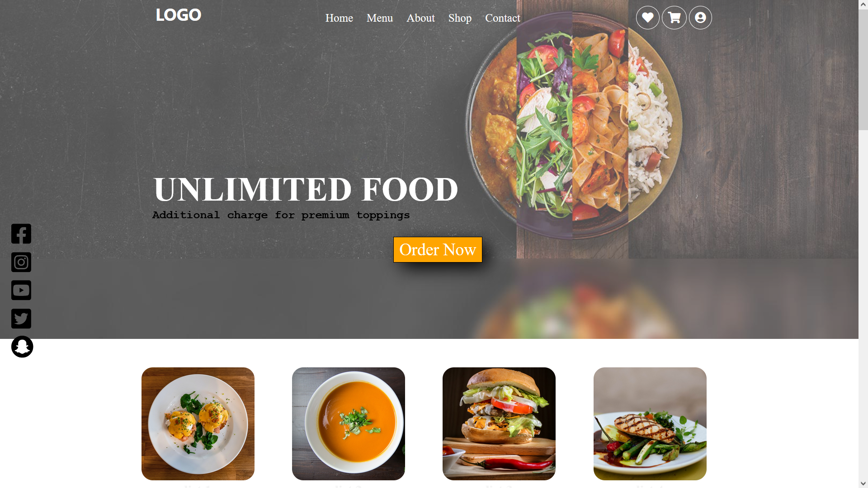Select the grilled chicken dish thumbnail
Screen dimensions: 868x488
[x=650, y=424]
